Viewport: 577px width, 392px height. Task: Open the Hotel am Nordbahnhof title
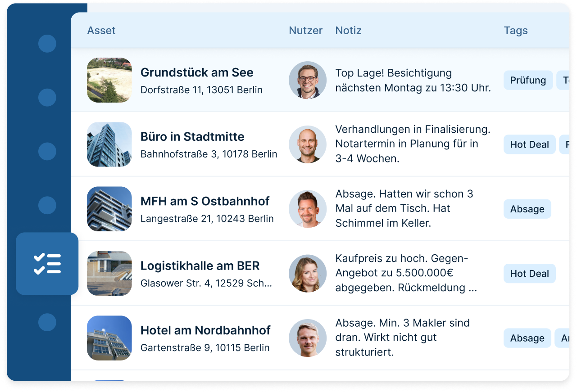click(205, 330)
